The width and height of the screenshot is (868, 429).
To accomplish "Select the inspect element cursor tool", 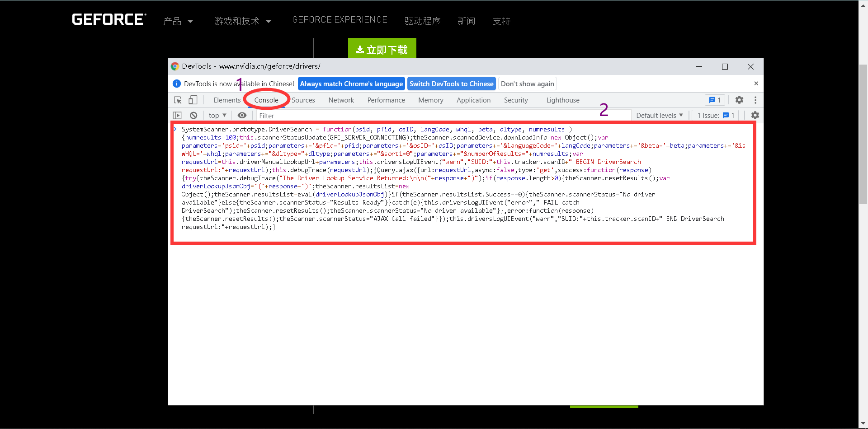I will (177, 100).
